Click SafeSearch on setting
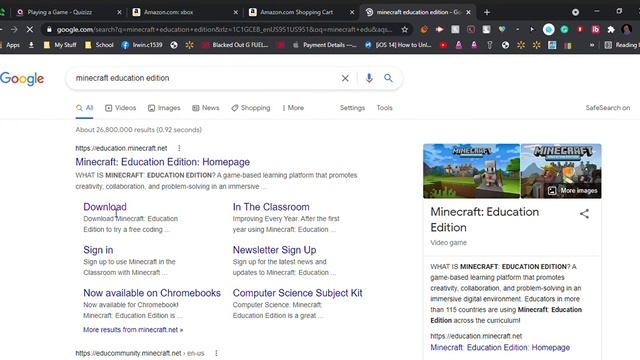This screenshot has width=640, height=360. pos(608,108)
